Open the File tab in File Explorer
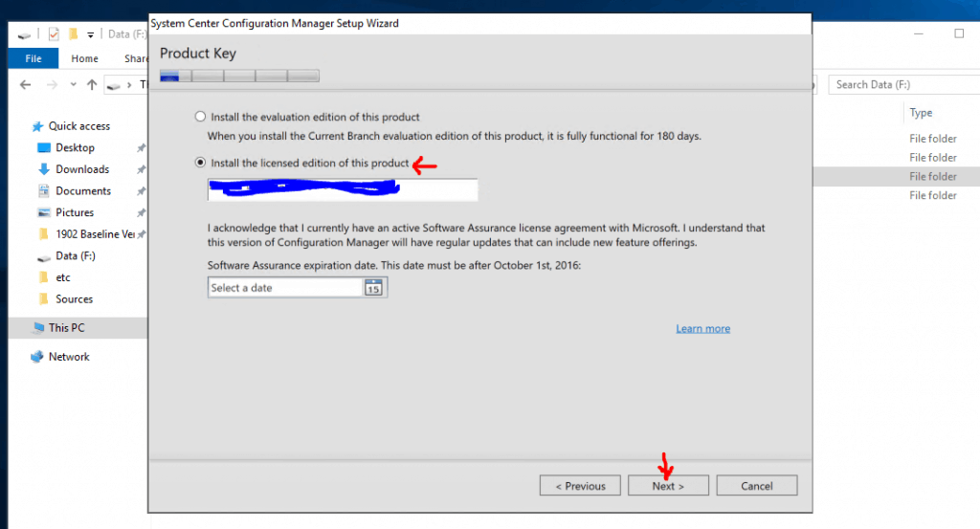This screenshot has height=529, width=980. [x=33, y=58]
